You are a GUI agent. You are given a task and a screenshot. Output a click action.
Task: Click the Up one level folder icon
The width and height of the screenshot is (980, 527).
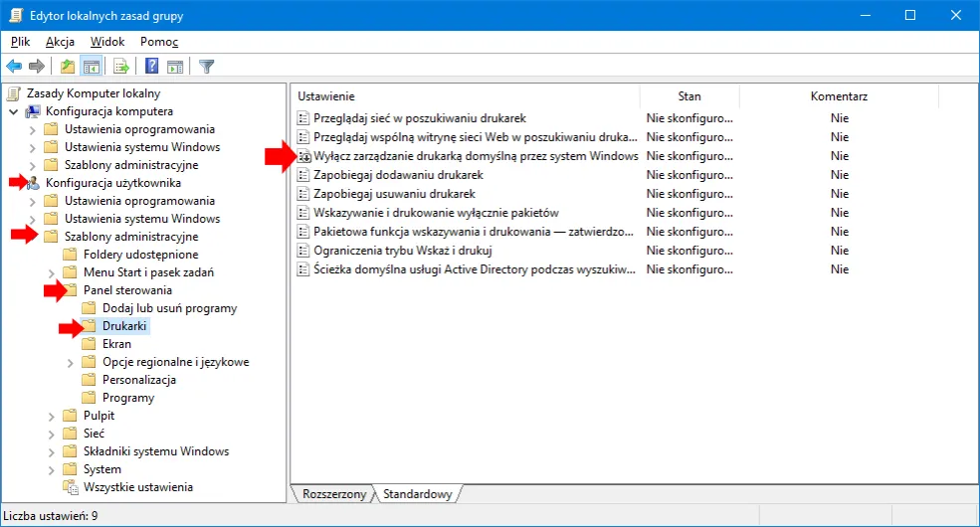tap(67, 67)
